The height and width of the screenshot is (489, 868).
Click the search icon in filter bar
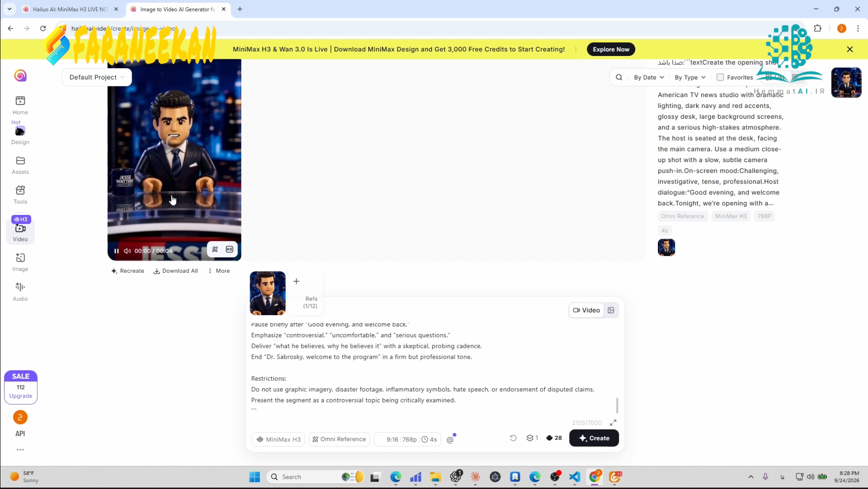[x=619, y=77]
